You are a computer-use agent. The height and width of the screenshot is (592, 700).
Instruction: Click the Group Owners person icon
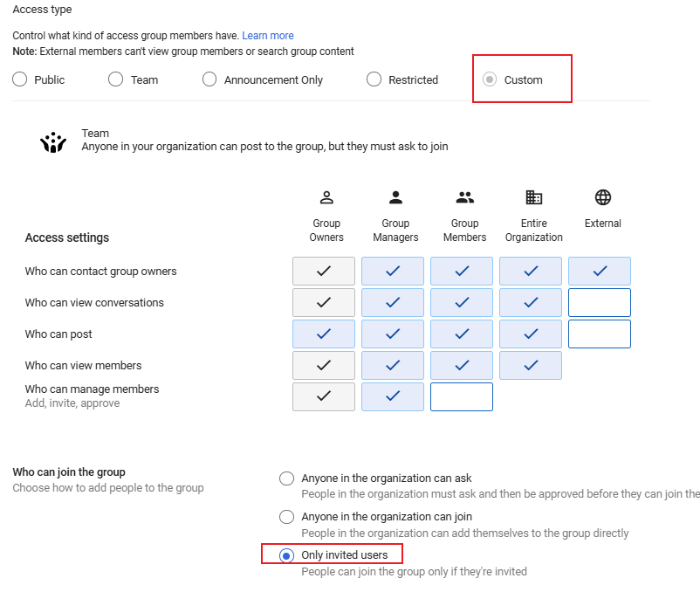pyautogui.click(x=326, y=197)
